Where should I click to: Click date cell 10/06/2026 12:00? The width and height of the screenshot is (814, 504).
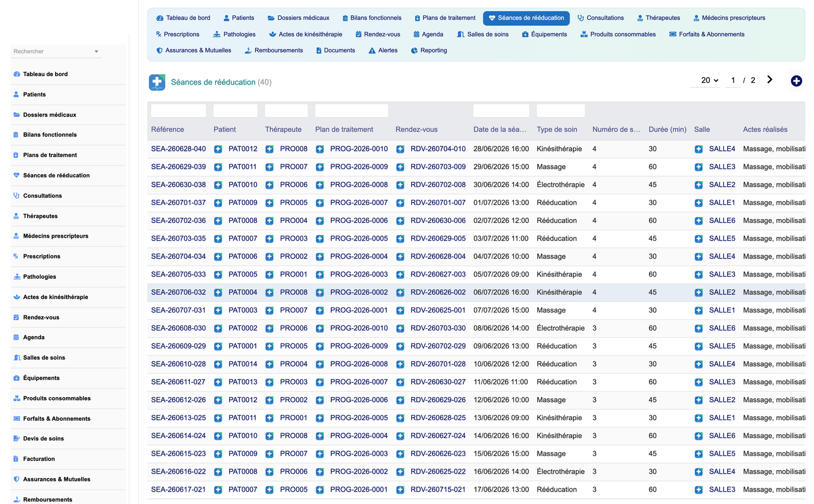pyautogui.click(x=501, y=364)
